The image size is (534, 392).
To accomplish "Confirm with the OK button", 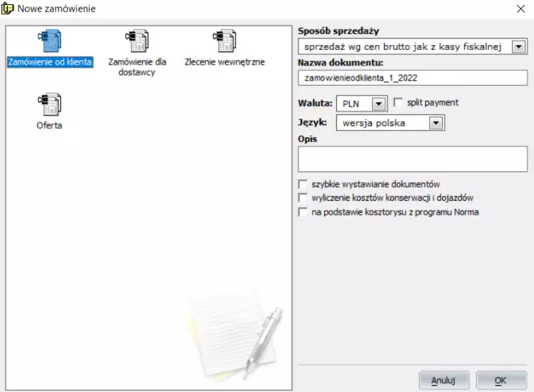I will [501, 380].
